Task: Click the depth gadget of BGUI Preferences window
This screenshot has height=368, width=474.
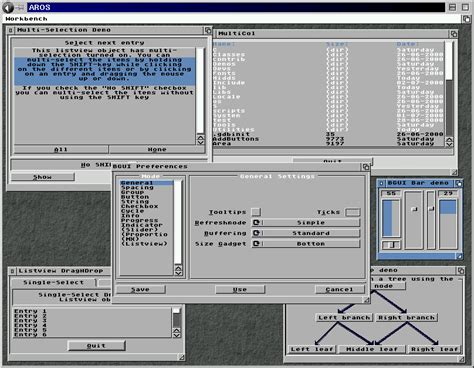Action: click(x=366, y=167)
